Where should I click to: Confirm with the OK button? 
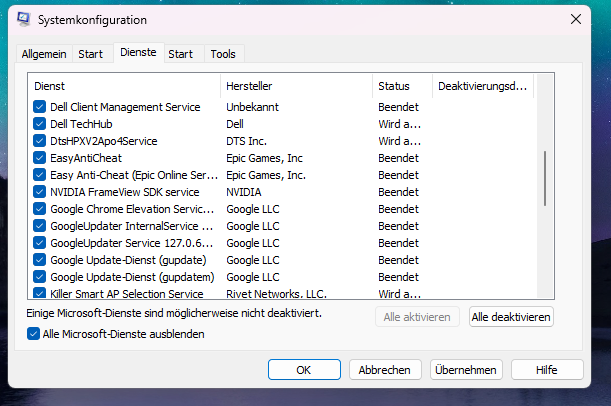(304, 370)
